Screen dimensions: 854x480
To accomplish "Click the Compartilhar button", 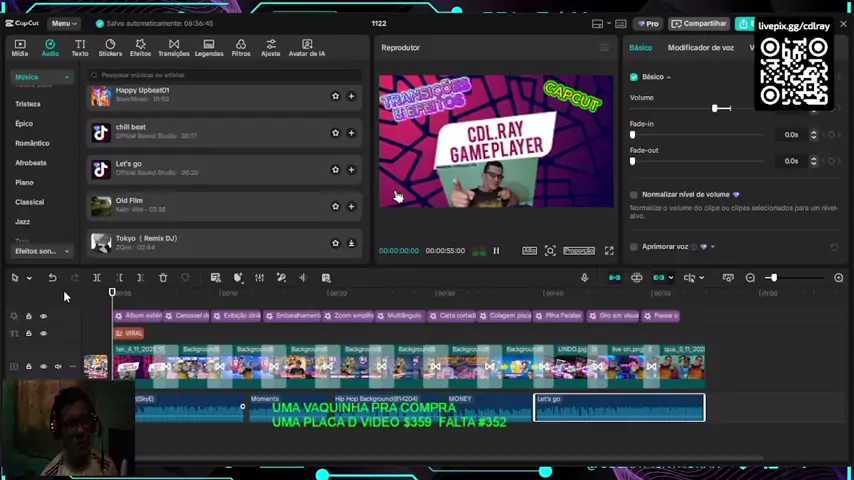I will click(x=699, y=23).
